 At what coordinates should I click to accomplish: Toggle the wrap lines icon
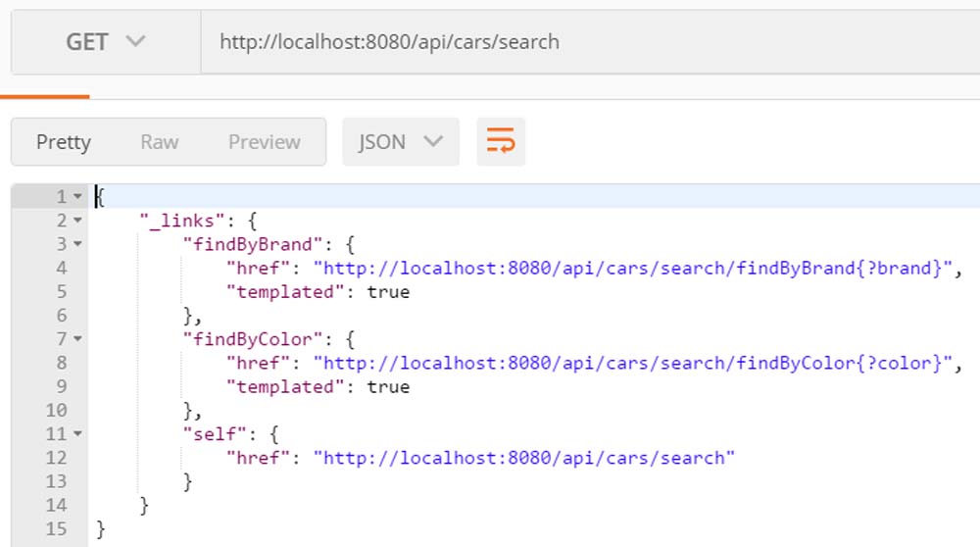[501, 142]
